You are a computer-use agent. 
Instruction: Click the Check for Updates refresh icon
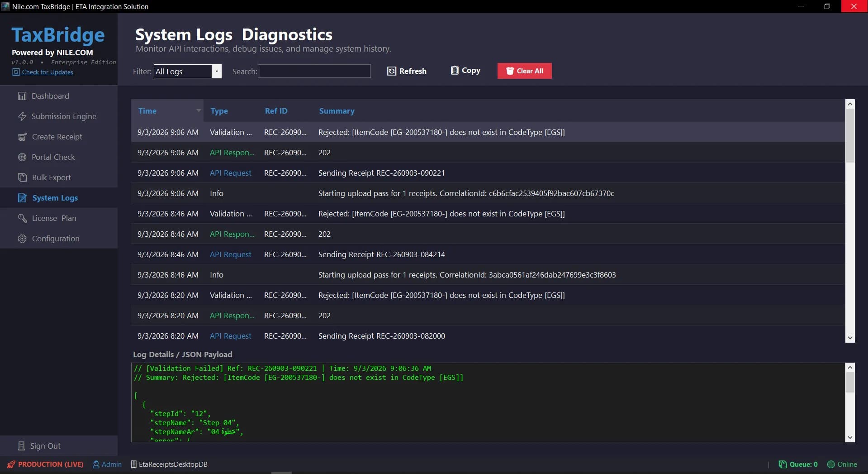tap(16, 72)
